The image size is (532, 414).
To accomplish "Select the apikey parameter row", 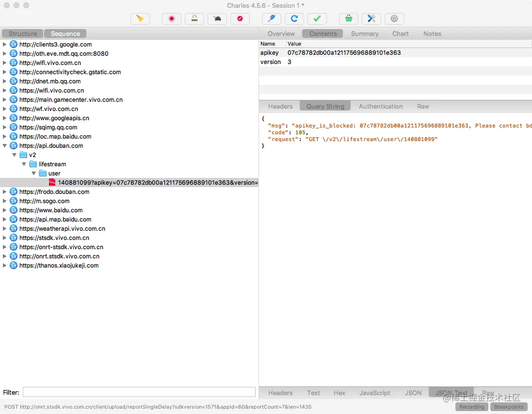I will [395, 52].
